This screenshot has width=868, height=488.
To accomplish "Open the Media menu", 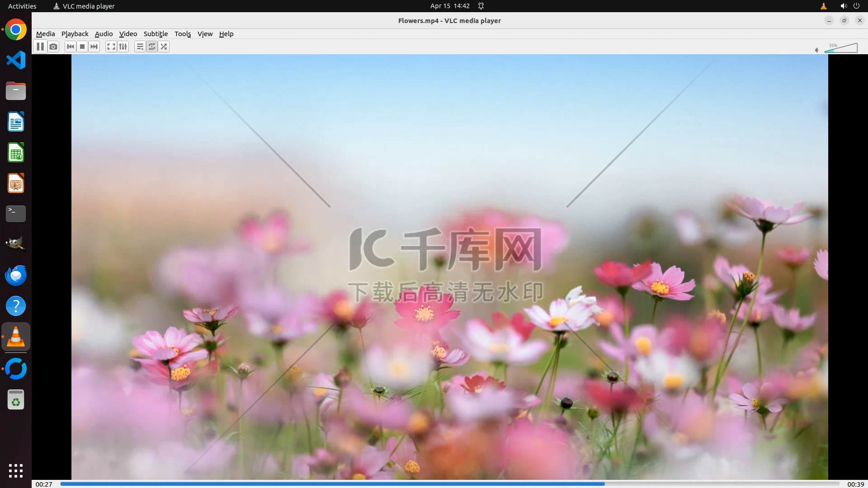I will 45,34.
